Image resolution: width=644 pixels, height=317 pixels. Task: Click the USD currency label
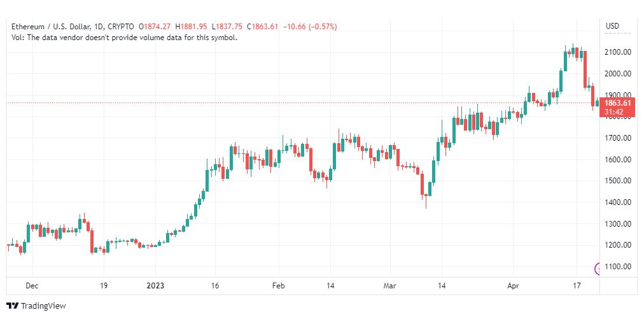pos(612,26)
